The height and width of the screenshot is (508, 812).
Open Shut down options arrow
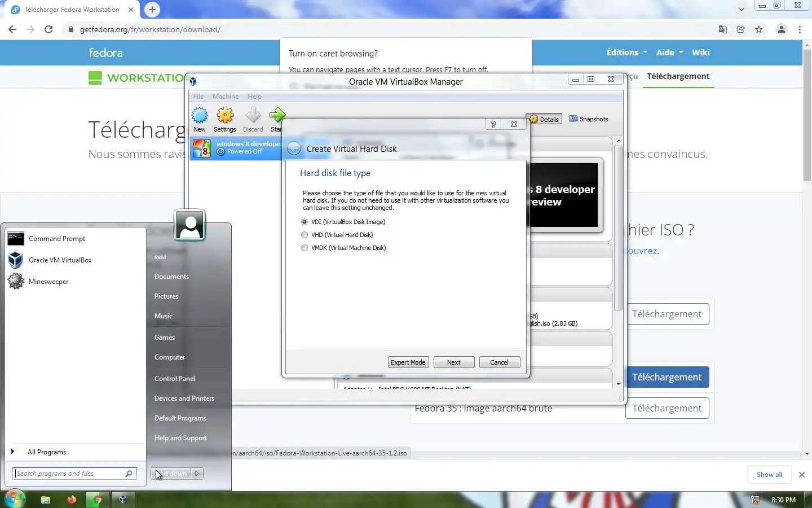(197, 474)
